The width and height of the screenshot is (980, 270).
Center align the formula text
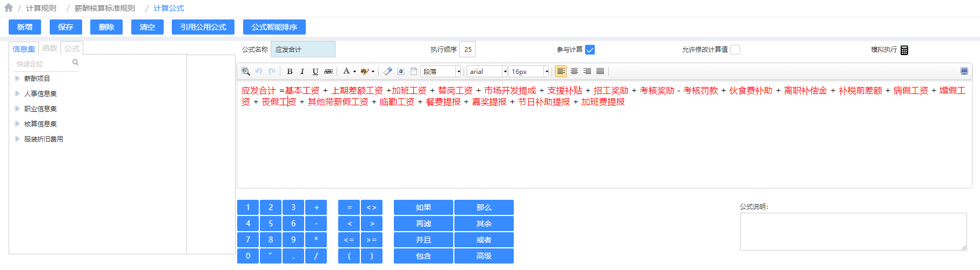pos(574,71)
